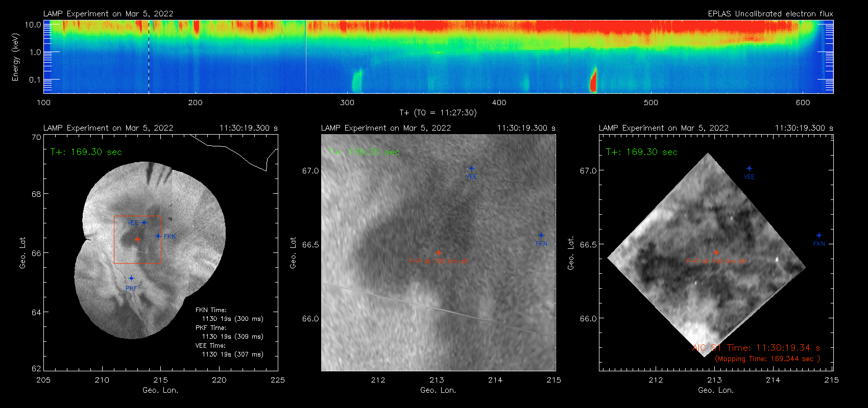Click the red 'AIC S1 Time: 11:30:19.34 s' text
The height and width of the screenshot is (408, 868).
coord(756,348)
